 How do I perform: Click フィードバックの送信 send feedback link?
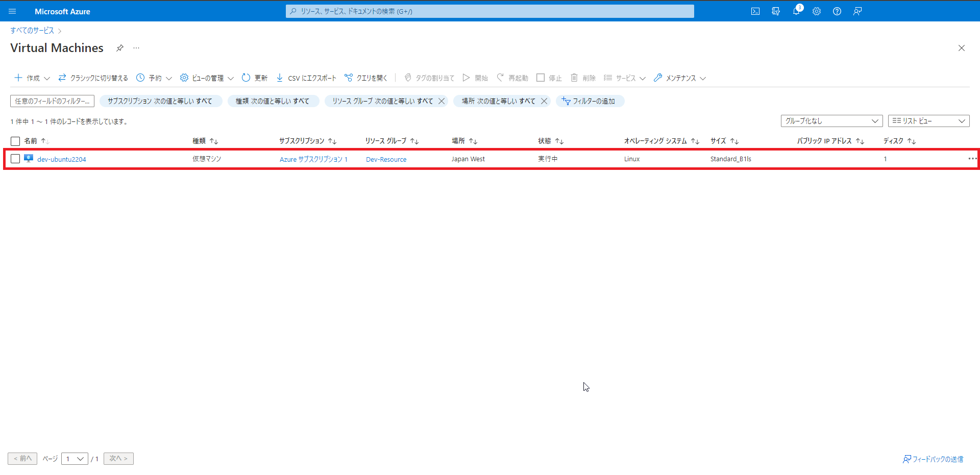point(933,459)
